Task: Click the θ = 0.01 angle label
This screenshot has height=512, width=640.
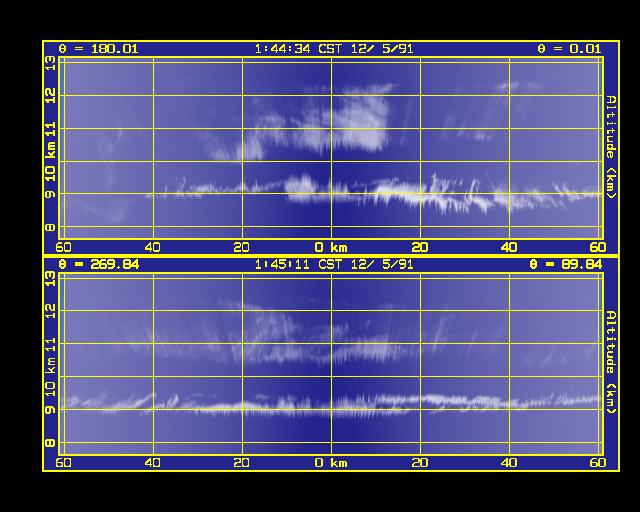Action: (569, 49)
